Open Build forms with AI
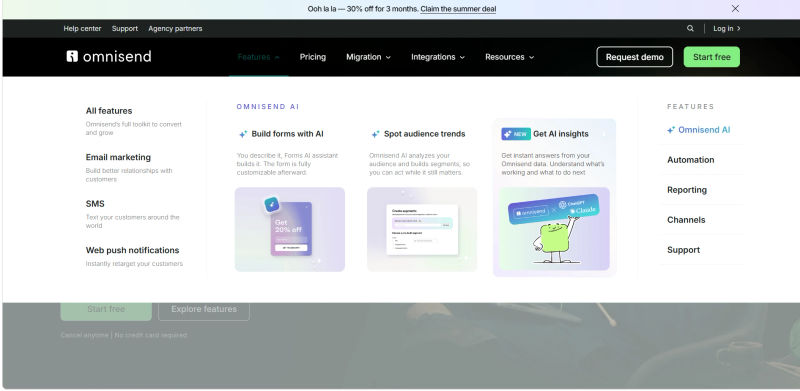 point(287,134)
